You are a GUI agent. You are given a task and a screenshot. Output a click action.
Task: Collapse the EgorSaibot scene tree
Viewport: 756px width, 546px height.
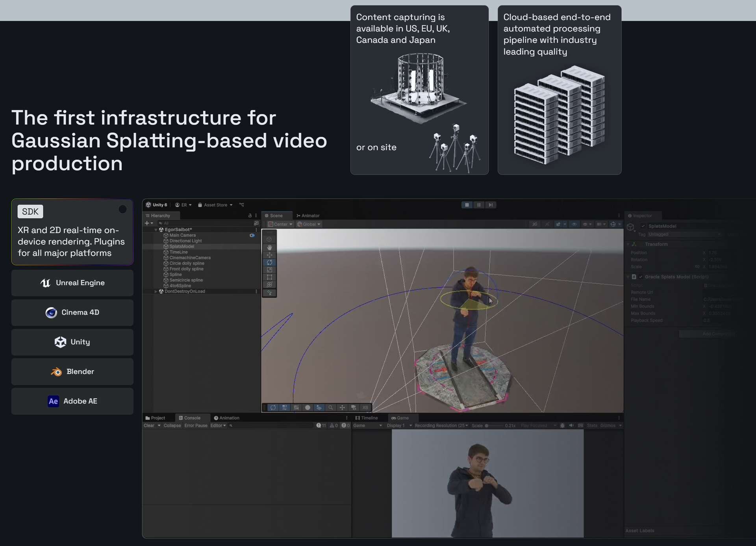[x=156, y=230]
